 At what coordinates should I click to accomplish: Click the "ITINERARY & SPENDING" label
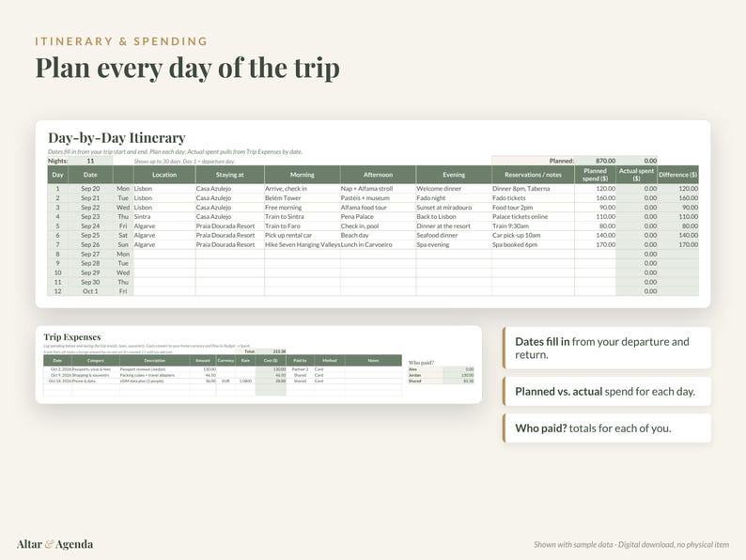(121, 41)
